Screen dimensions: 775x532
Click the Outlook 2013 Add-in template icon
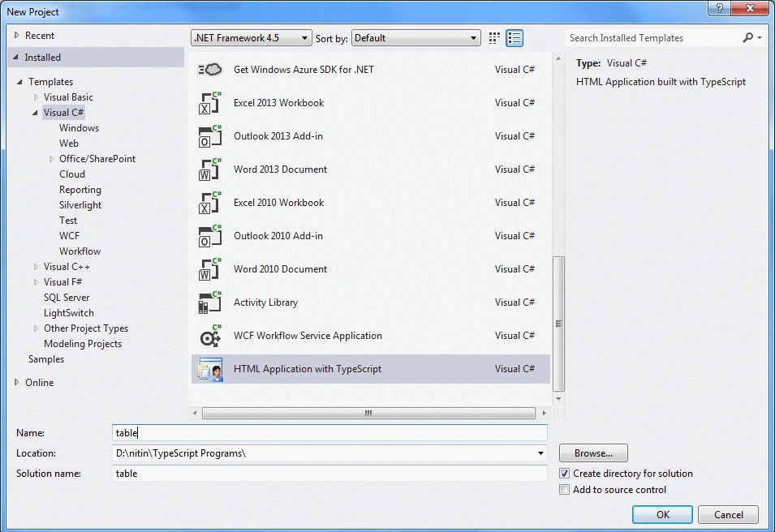click(210, 136)
